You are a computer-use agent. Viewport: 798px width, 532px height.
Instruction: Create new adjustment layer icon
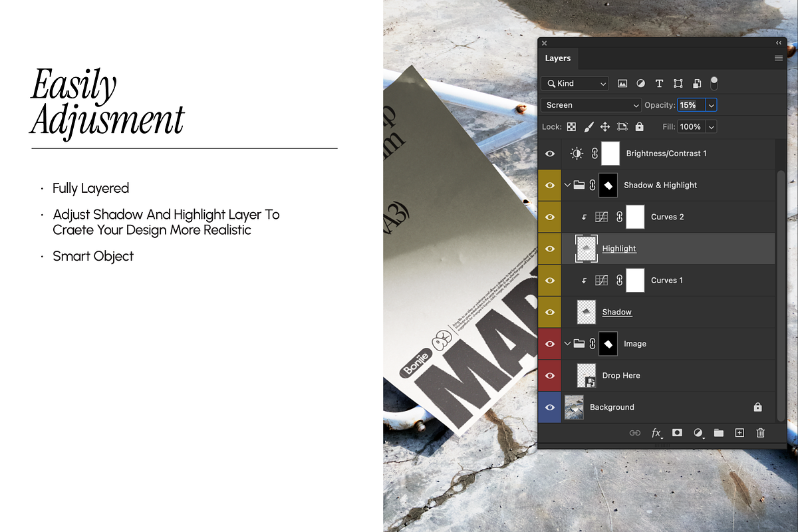[698, 433]
